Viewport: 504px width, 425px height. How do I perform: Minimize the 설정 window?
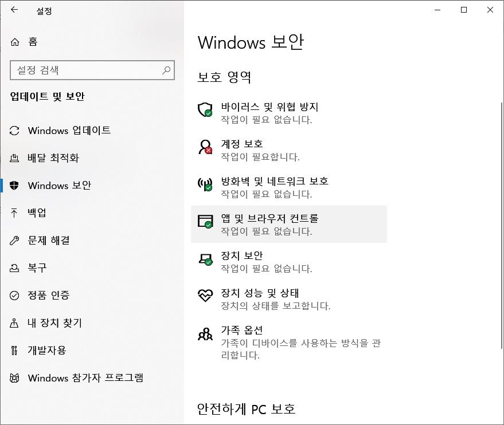(x=437, y=10)
